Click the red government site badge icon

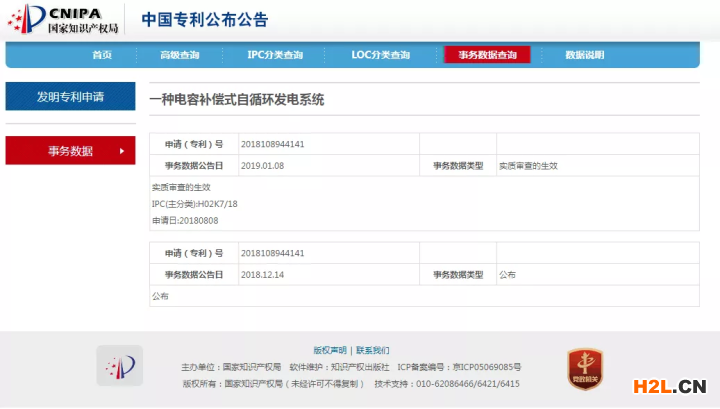tap(585, 369)
